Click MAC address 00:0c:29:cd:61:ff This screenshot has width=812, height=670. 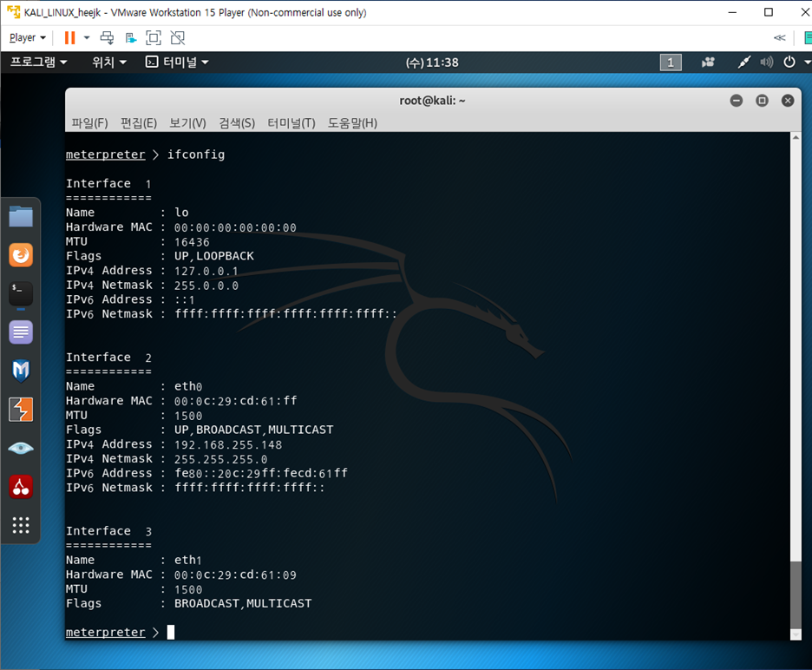[236, 401]
